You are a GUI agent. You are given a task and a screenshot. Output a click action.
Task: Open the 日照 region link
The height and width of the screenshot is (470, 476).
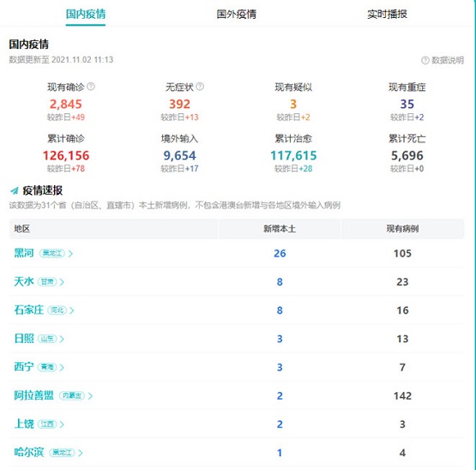(24, 339)
